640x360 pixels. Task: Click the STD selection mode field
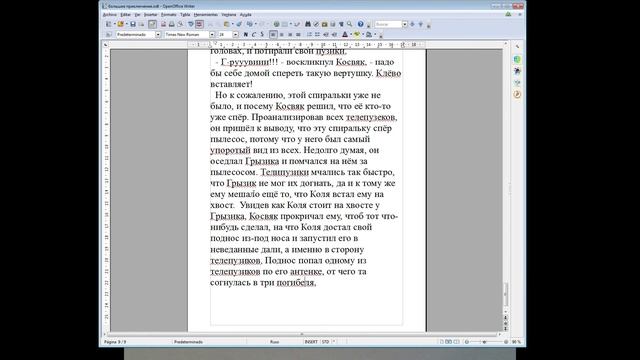(x=326, y=342)
